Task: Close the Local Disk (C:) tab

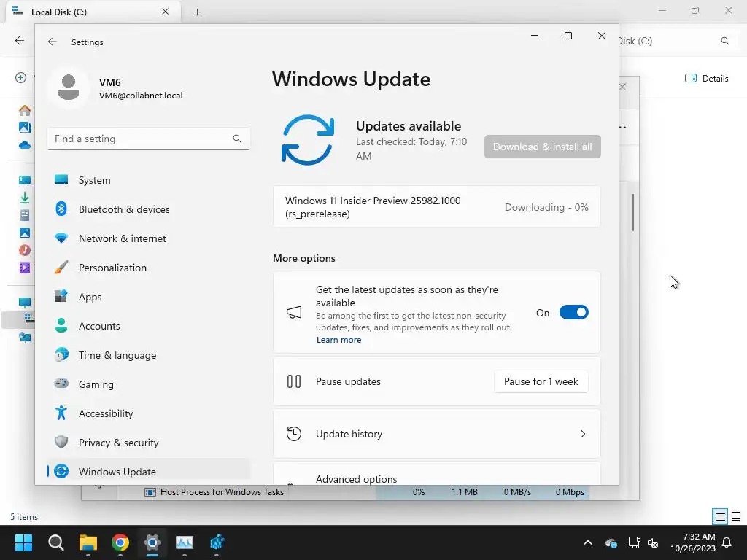Action: pos(166,12)
